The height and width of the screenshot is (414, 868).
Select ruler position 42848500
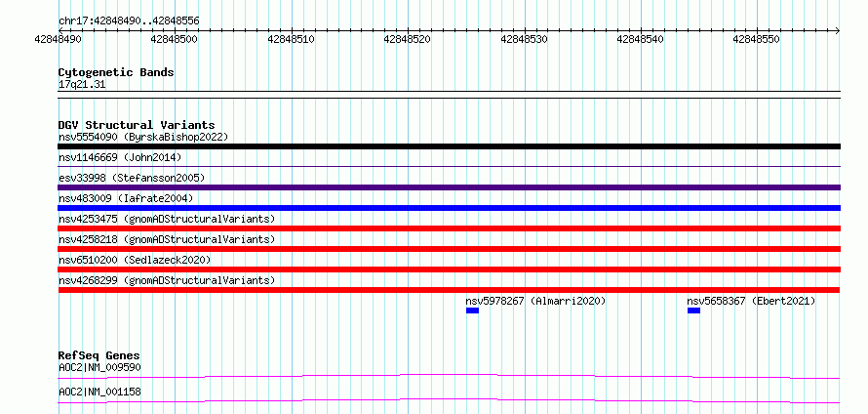click(174, 39)
